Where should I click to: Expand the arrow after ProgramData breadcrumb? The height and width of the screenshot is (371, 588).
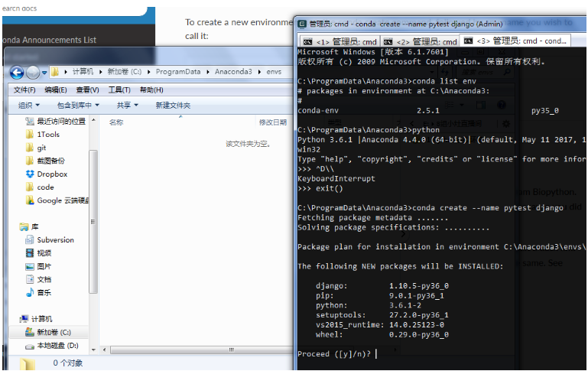click(x=208, y=72)
